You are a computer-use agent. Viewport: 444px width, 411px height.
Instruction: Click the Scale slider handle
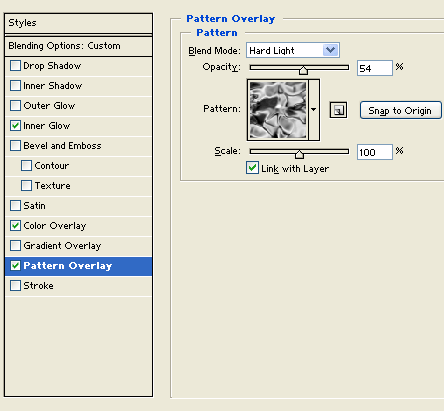tap(299, 154)
